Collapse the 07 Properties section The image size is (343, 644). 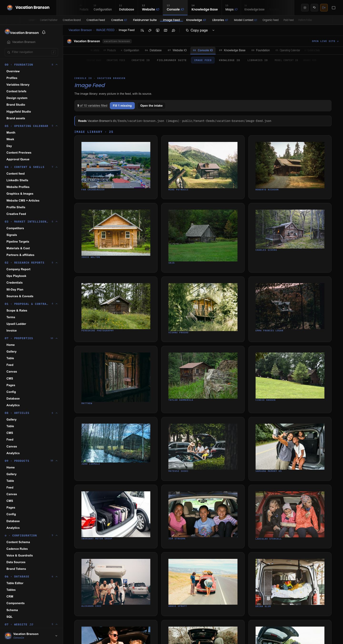pyautogui.click(x=56, y=338)
